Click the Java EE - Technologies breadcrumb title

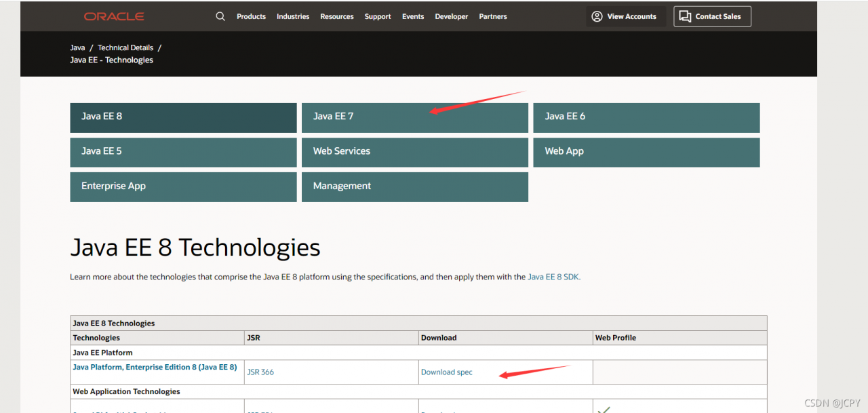coord(111,60)
